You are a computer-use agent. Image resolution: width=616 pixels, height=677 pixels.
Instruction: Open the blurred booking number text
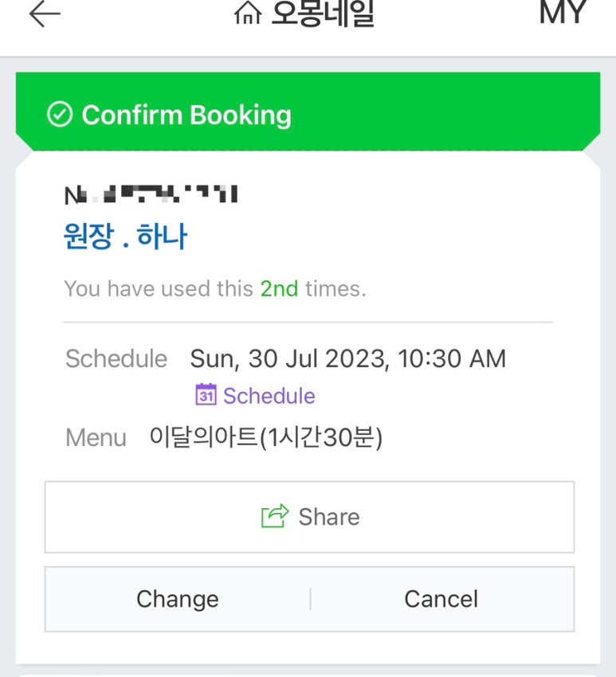(151, 194)
